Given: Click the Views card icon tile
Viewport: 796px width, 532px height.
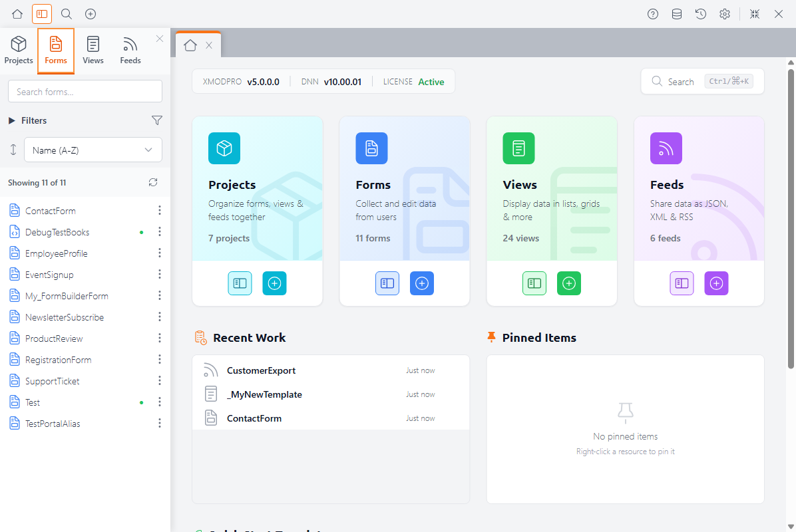Looking at the screenshot, I should (518, 148).
